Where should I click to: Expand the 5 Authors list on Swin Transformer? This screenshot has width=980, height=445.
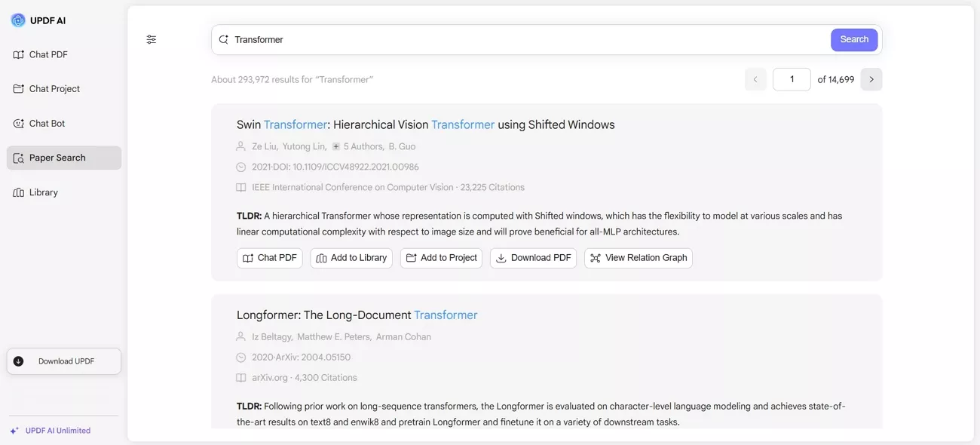(x=363, y=146)
